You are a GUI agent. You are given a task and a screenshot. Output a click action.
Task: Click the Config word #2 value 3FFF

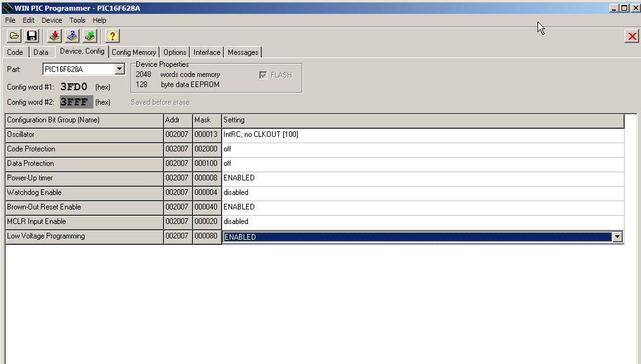pyautogui.click(x=76, y=102)
